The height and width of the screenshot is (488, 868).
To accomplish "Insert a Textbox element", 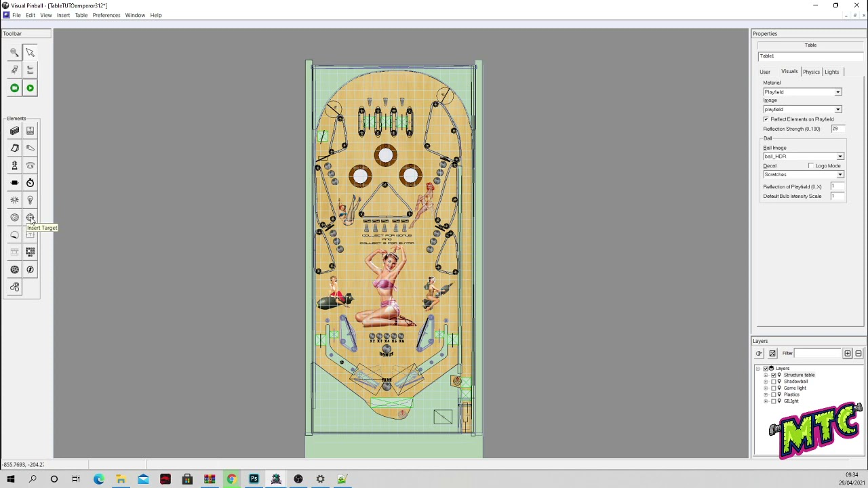I will point(30,235).
